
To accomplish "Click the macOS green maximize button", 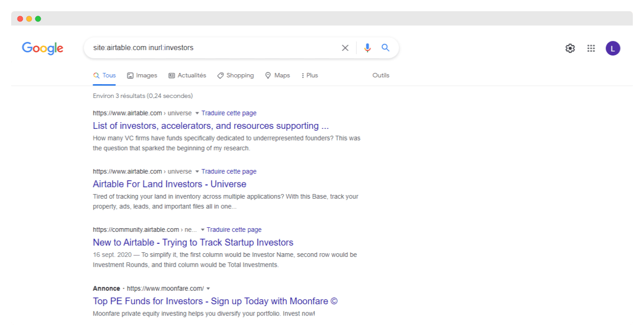I will [38, 19].
